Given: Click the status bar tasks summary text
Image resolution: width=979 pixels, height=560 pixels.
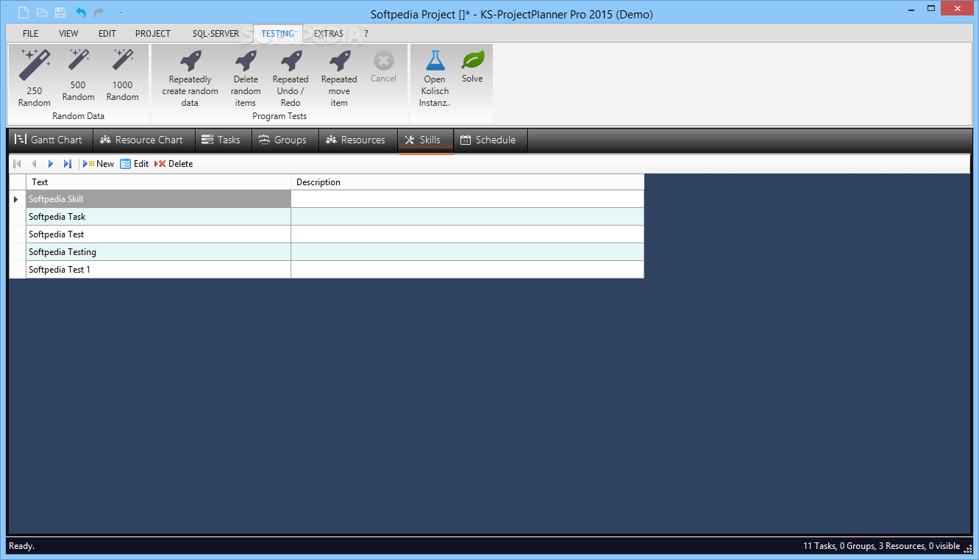Looking at the screenshot, I should [881, 546].
